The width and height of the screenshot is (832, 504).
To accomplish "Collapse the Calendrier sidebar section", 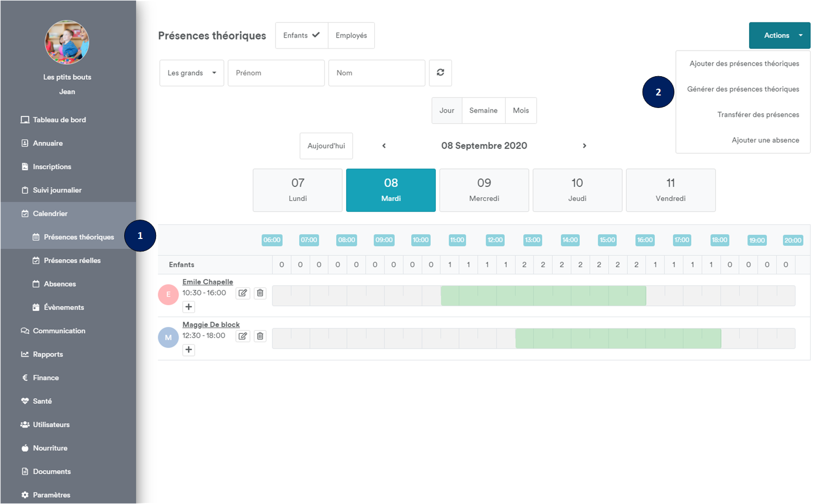I will click(x=50, y=213).
